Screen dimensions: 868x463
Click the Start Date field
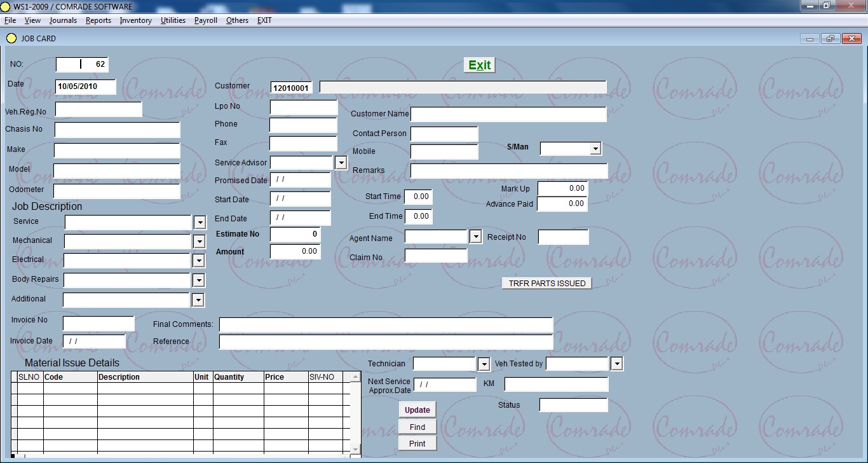(301, 198)
